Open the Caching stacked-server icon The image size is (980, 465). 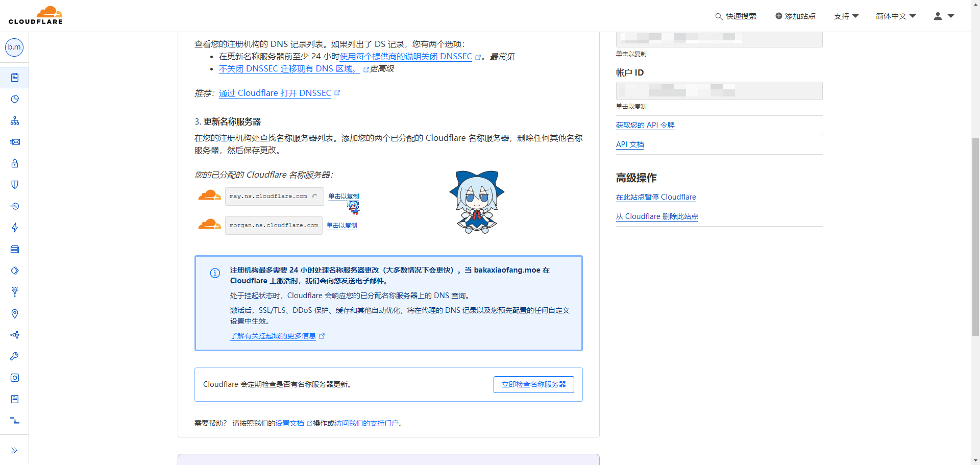coord(15,249)
